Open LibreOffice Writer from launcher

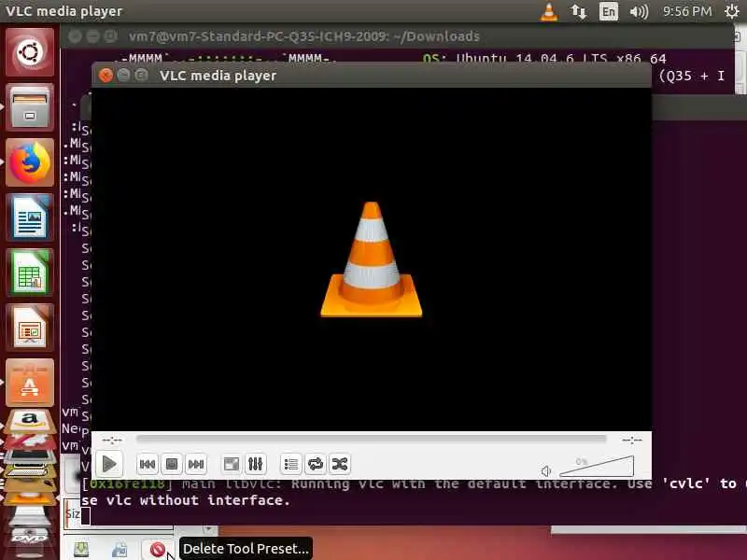30,217
